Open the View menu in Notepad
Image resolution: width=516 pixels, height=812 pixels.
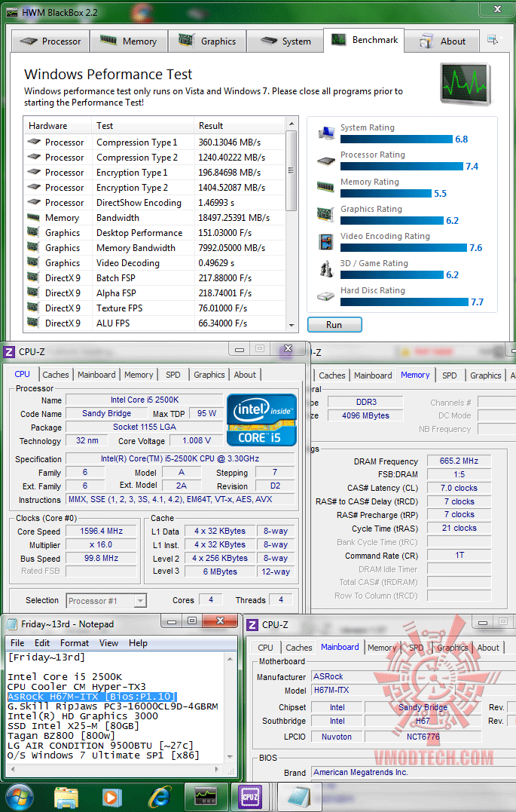pyautogui.click(x=108, y=643)
